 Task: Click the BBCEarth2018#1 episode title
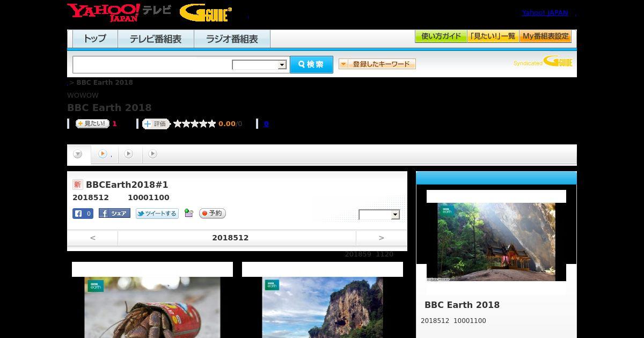127,185
